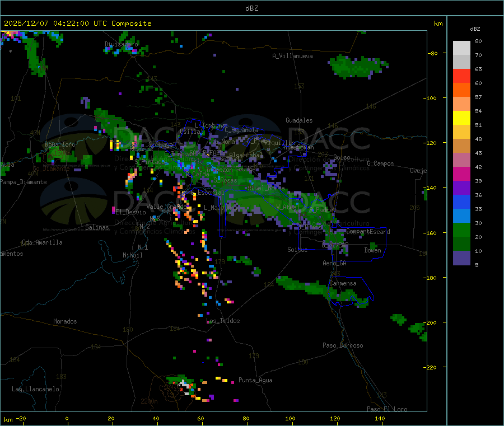Select the light blue 30–35 dBZ legend swatch

pyautogui.click(x=461, y=216)
